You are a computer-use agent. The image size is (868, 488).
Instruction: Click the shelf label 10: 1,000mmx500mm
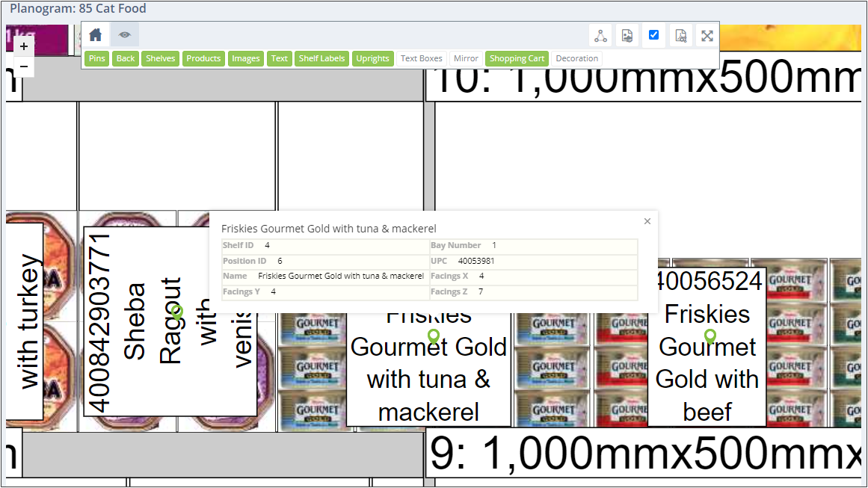point(644,78)
